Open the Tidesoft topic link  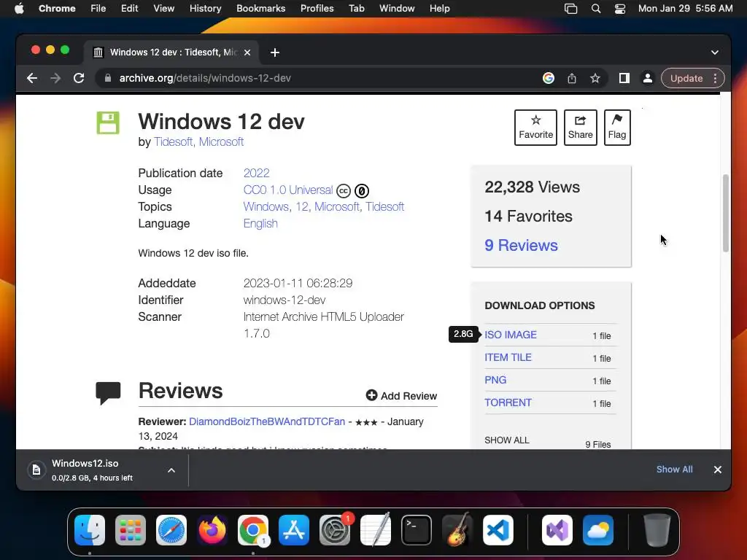385,206
